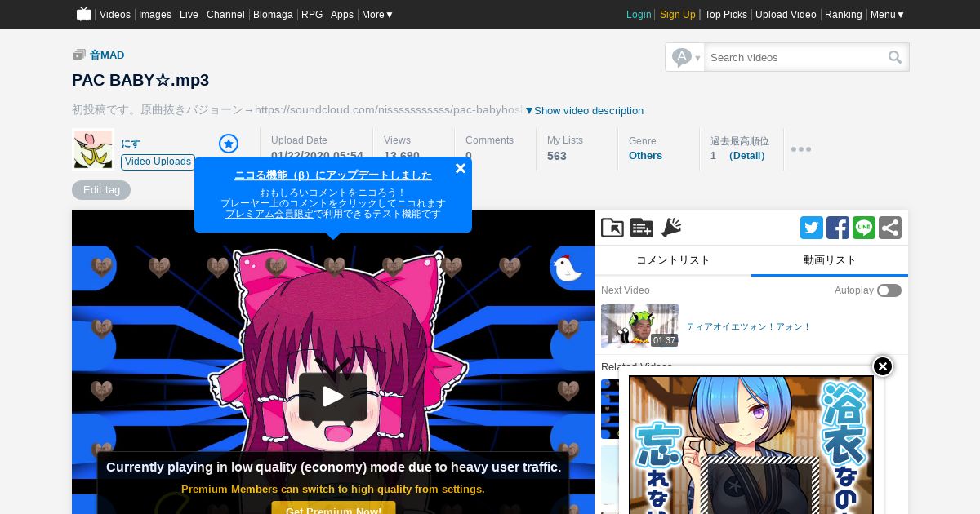
Task: Open the picture-in-folder icon in the player sidebar
Action: point(612,228)
